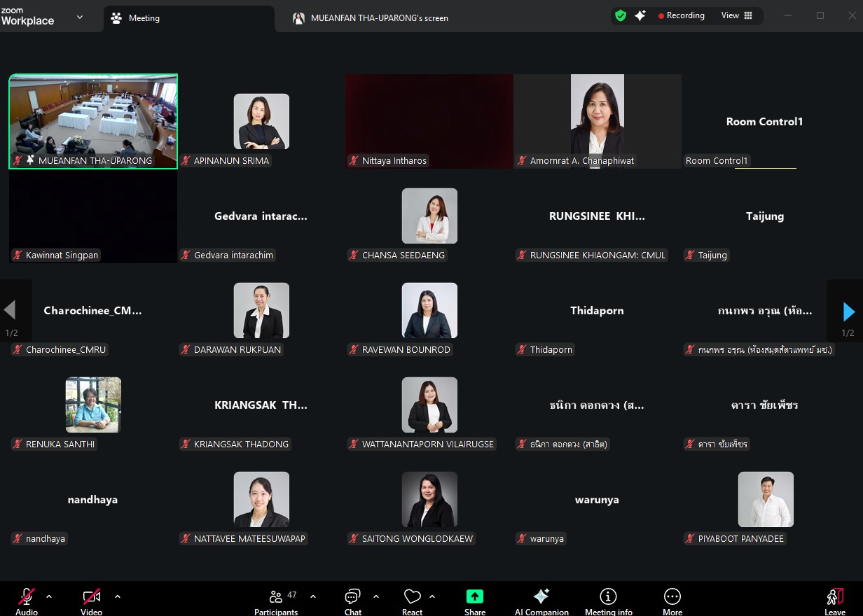Screen dimensions: 863x616
Task: Switch to MUEANFAN THA-UPARONG's screen tab
Action: click(378, 18)
